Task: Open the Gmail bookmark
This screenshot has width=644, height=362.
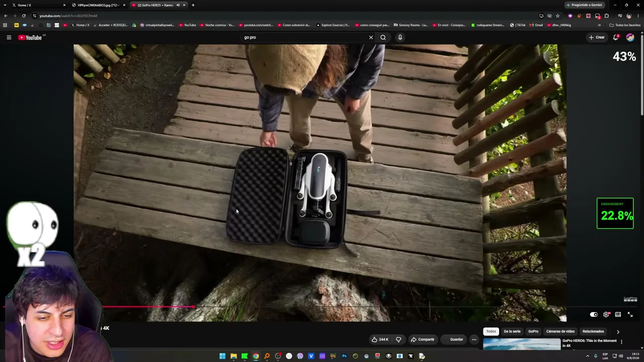Action: click(536, 25)
